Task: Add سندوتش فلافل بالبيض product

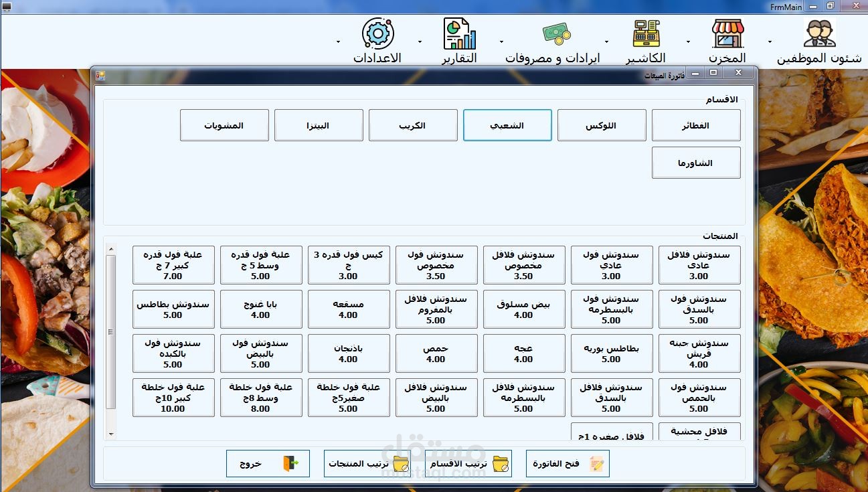Action: click(x=436, y=398)
